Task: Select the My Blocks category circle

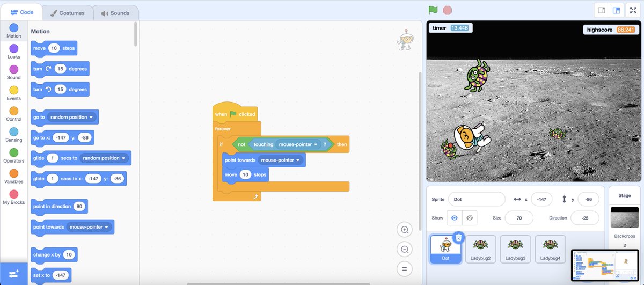Action: 14,194
